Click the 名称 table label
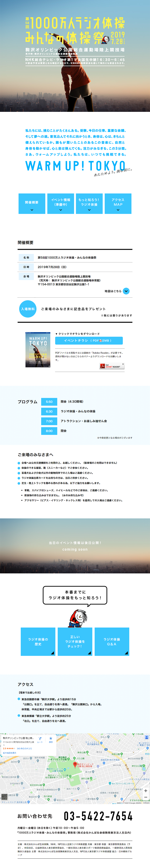This screenshot has height=868, width=150. coord(26,258)
